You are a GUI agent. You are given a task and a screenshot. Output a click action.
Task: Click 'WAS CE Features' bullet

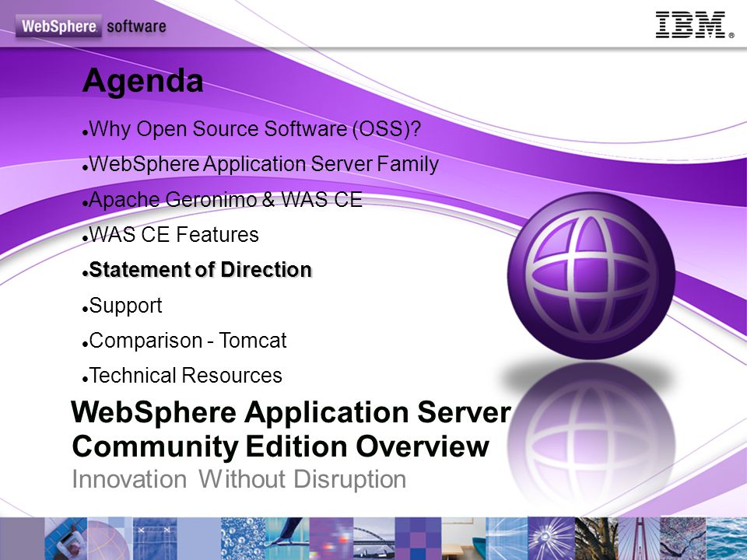click(x=170, y=234)
